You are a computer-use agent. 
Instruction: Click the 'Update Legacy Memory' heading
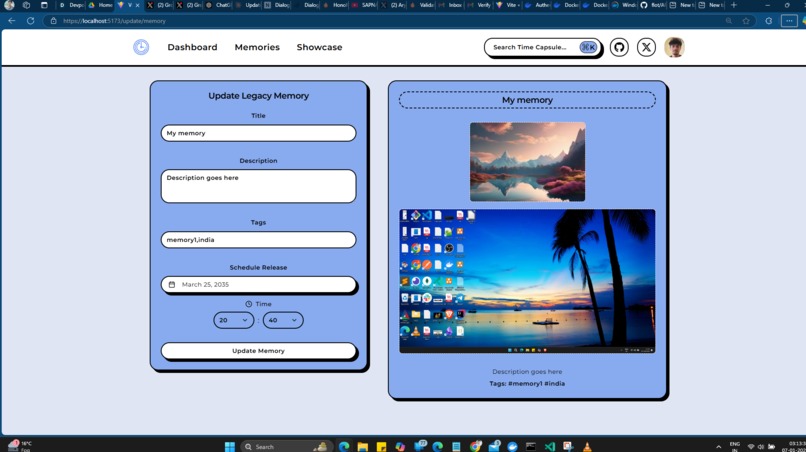(x=258, y=96)
